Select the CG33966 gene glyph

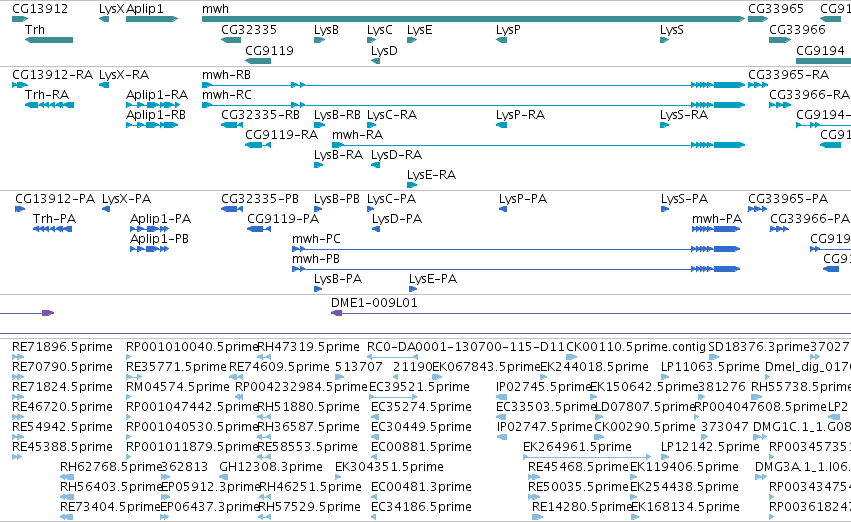pyautogui.click(x=780, y=40)
